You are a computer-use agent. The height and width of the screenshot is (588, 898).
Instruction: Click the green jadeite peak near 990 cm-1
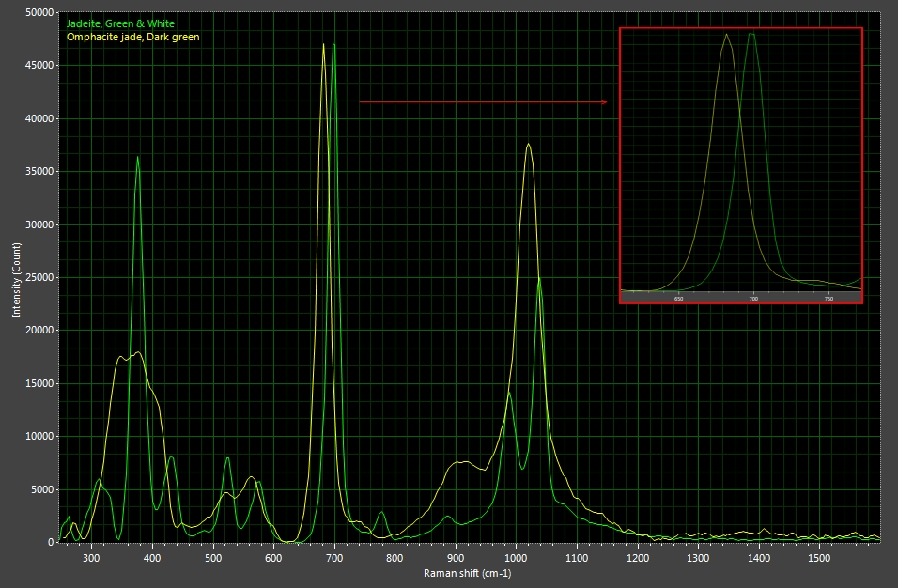[509, 393]
